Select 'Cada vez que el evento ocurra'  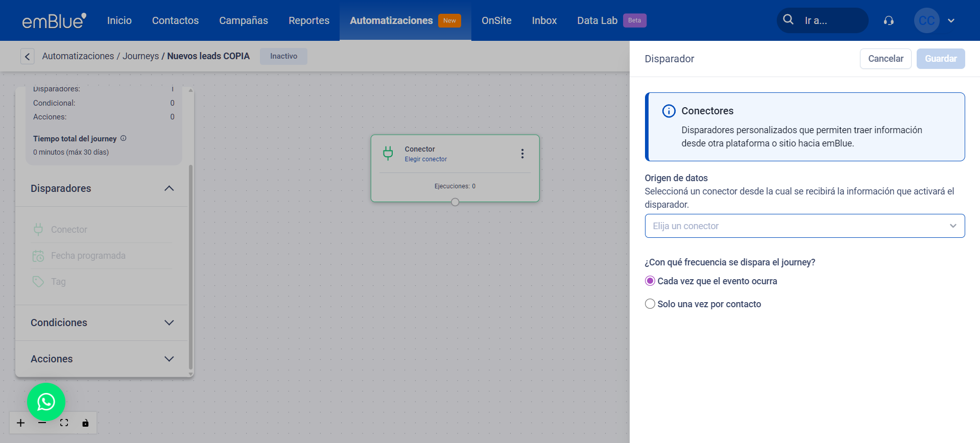pyautogui.click(x=650, y=281)
